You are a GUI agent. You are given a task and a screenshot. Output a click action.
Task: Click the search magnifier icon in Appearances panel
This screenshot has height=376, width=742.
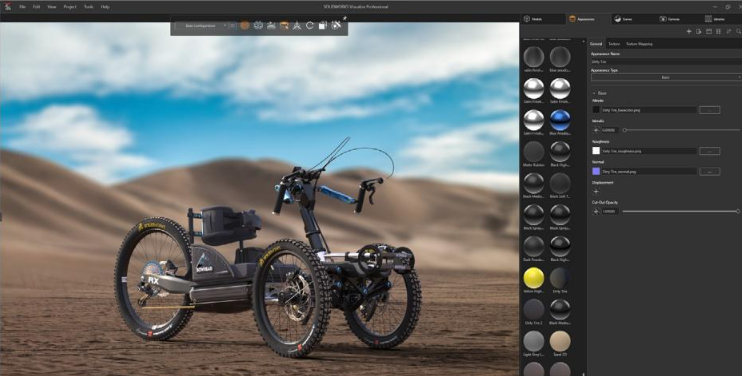coord(738,31)
